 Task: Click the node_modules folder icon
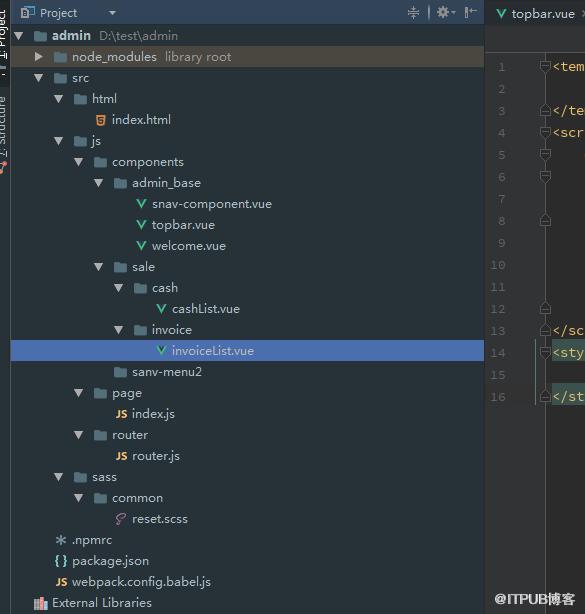(60, 57)
